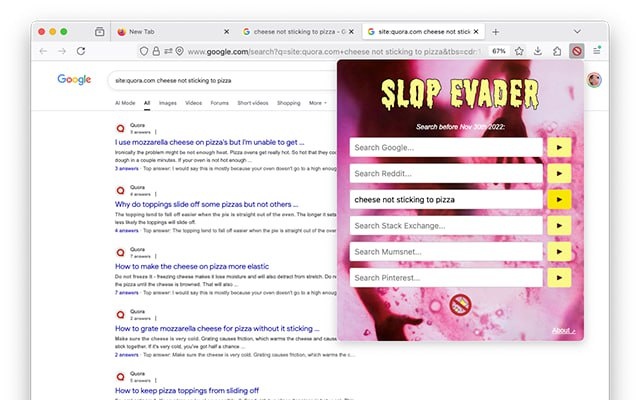Click the permissions toggle icon in address bar
The height and width of the screenshot is (400, 640).
168,51
